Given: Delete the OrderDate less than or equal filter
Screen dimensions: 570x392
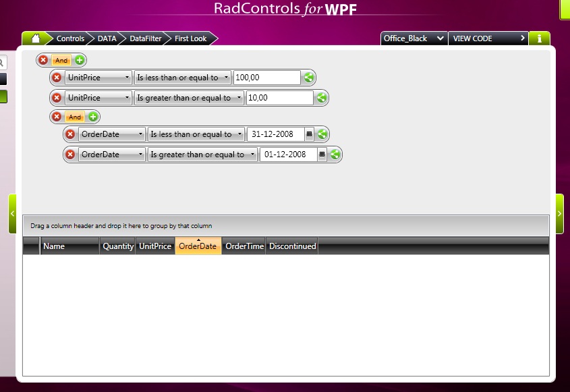Looking at the screenshot, I should pos(70,134).
